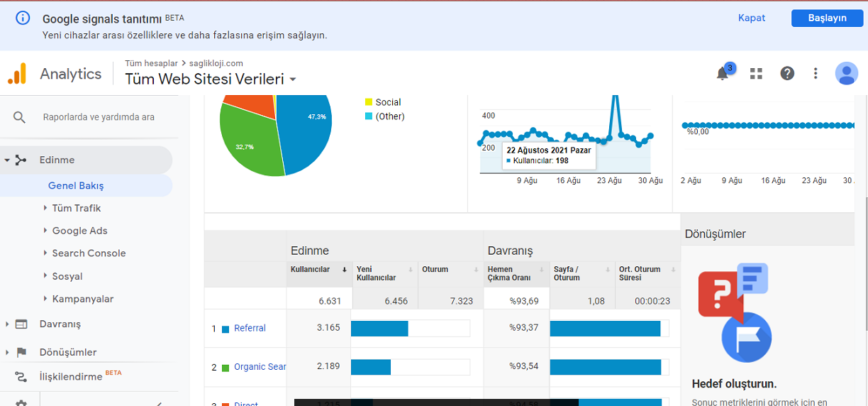Click the Google Analytics logo
Viewport: 868px width, 406px height.
pos(17,74)
